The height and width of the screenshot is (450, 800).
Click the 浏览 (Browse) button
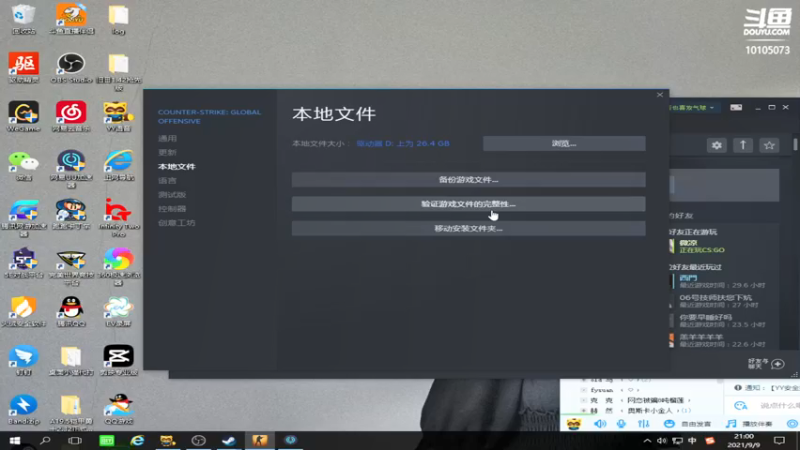coord(564,143)
